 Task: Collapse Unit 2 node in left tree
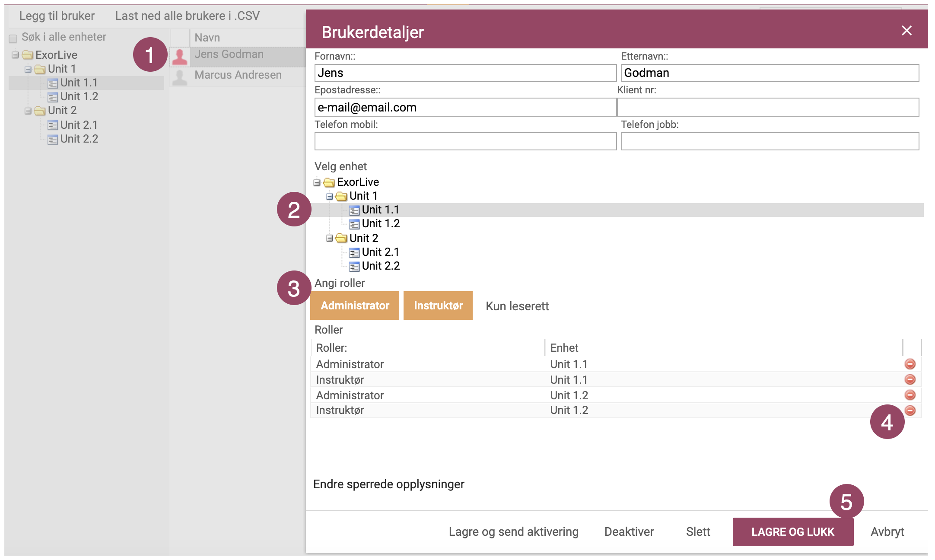click(x=28, y=111)
